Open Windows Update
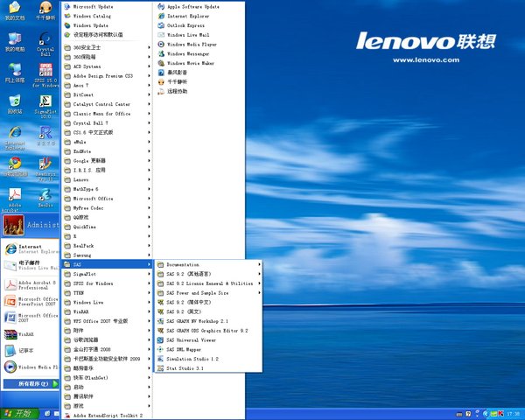 click(x=107, y=25)
